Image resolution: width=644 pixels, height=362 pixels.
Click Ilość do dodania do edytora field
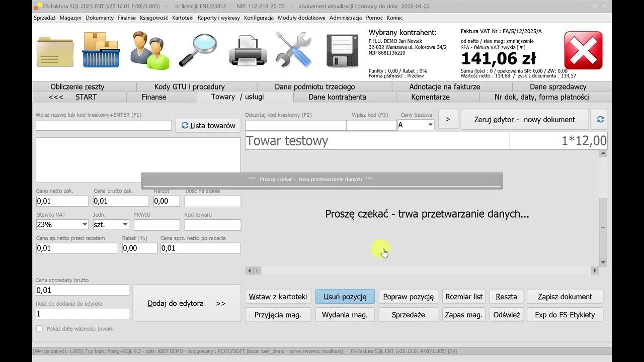click(83, 314)
